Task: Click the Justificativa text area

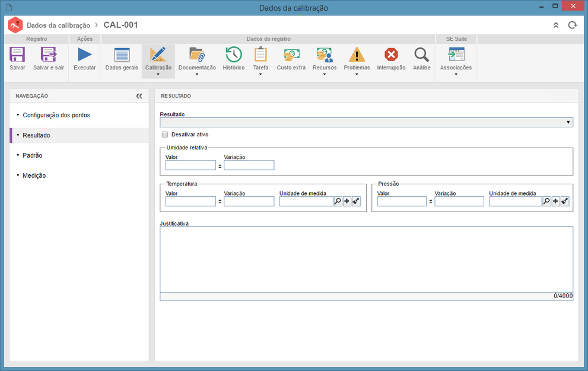Action: pyautogui.click(x=366, y=260)
